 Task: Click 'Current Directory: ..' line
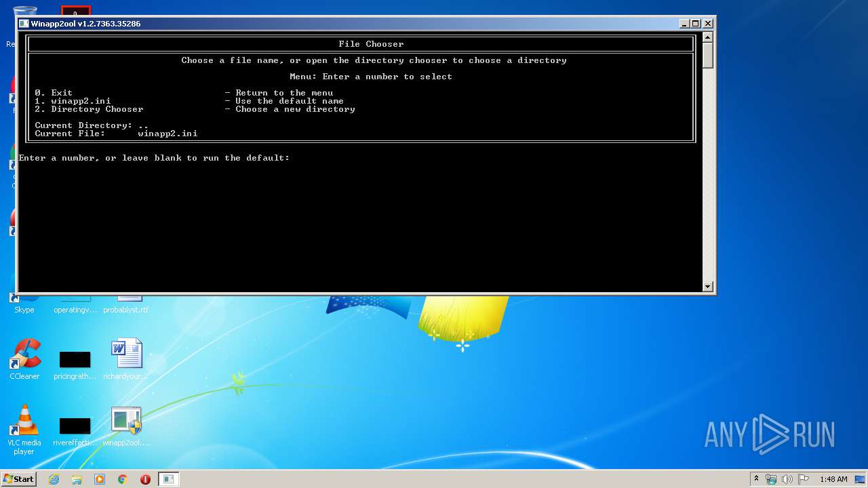[92, 125]
